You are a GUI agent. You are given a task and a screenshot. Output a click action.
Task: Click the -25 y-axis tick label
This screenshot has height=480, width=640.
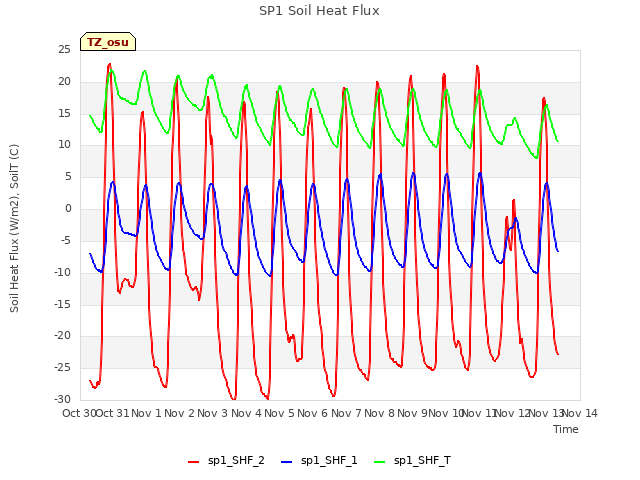click(x=63, y=367)
